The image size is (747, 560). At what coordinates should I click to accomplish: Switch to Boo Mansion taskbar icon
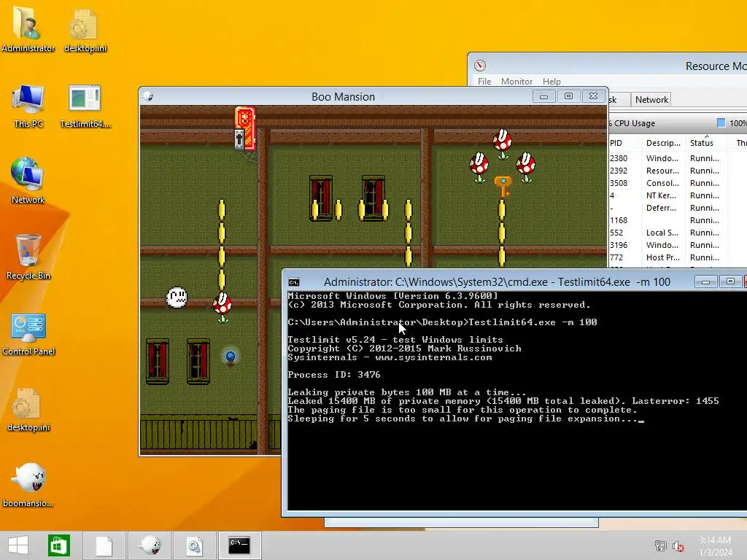150,545
